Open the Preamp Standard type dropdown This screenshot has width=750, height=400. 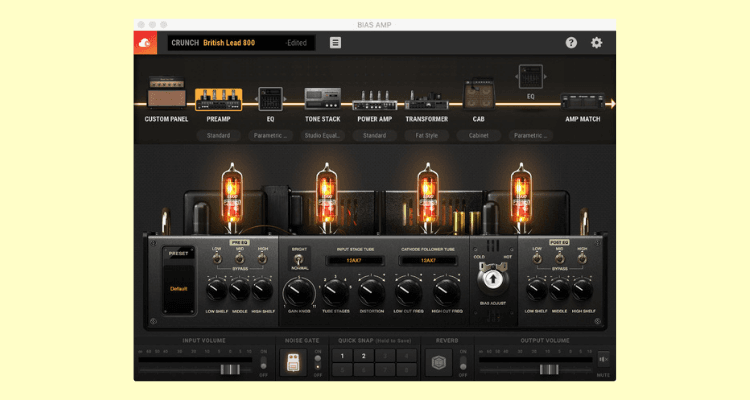tap(218, 135)
